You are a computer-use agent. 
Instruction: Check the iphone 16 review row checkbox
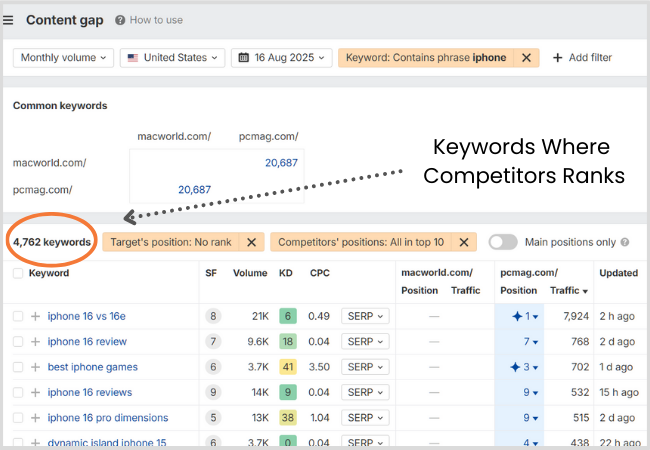(18, 341)
